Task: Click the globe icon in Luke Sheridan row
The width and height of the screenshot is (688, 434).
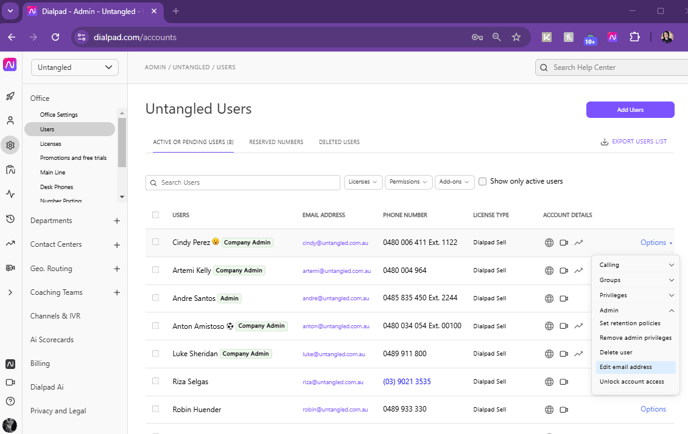Action: pos(549,354)
